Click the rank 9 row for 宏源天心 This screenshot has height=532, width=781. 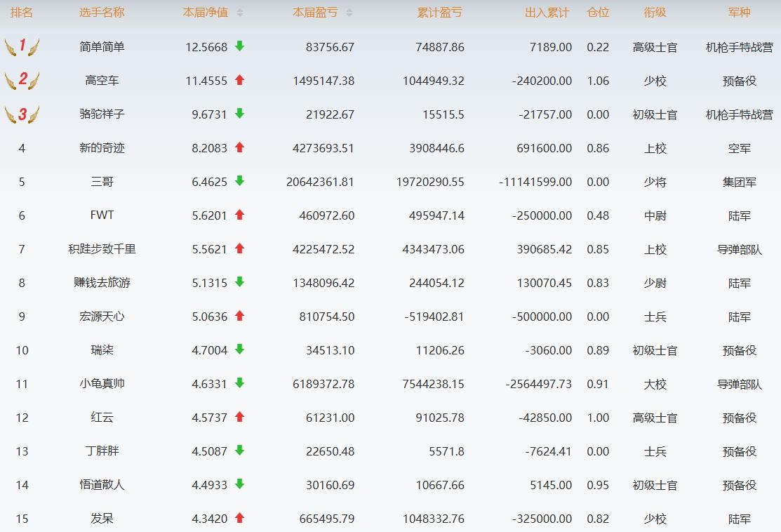pos(102,317)
